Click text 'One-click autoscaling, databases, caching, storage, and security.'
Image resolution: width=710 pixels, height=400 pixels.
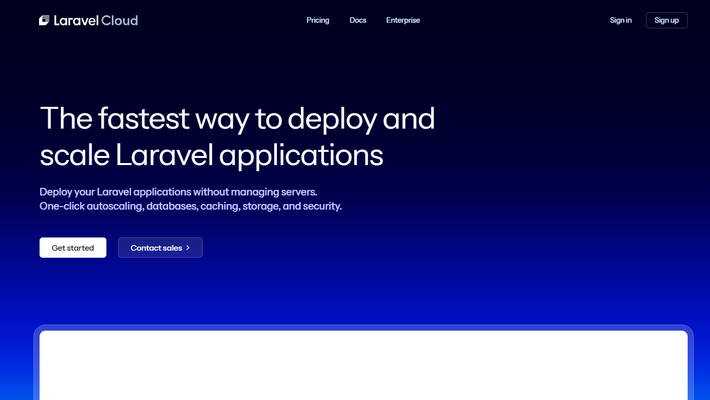[x=191, y=206]
